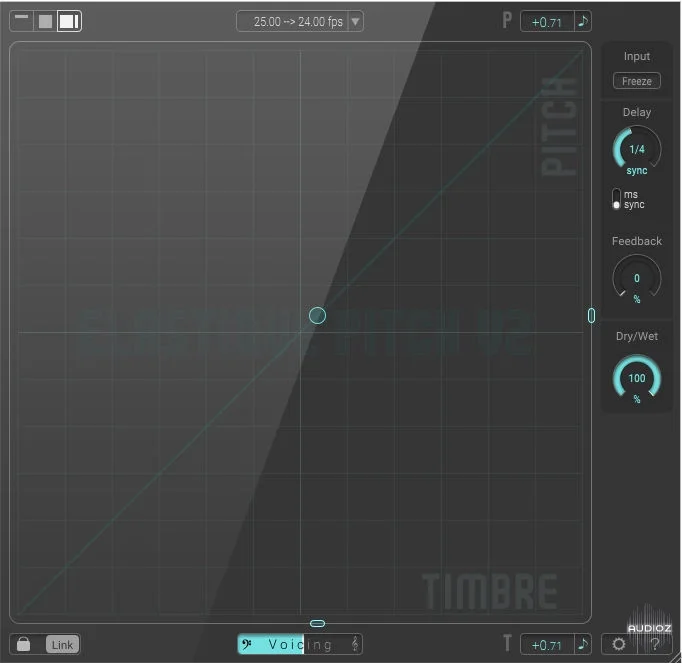Toggle the Timbre note unit icon
Viewport: 682px width, 663px height.
coord(583,644)
